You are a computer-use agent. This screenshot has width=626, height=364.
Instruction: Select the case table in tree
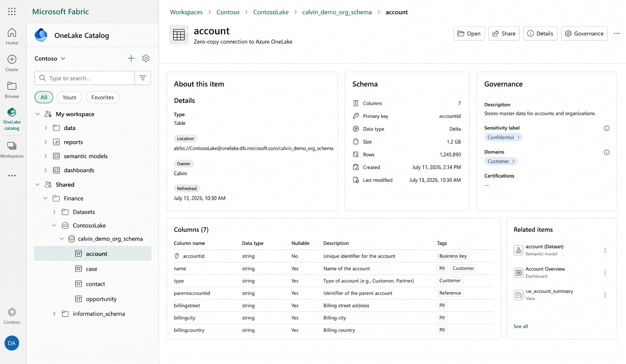click(93, 269)
